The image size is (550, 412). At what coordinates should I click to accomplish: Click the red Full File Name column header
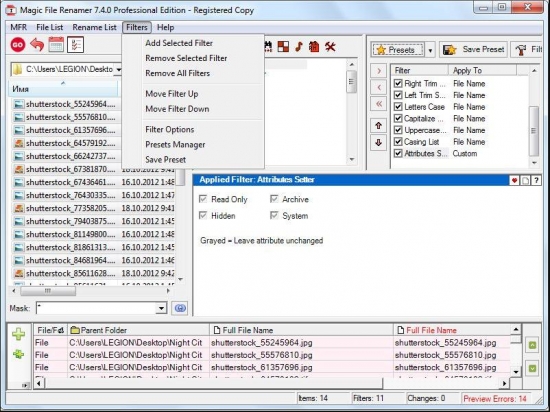(x=451, y=330)
